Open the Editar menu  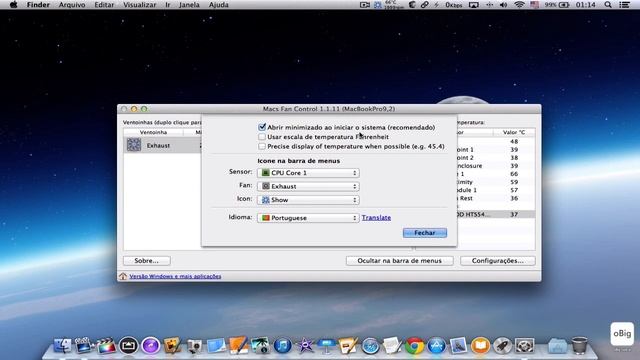point(104,5)
